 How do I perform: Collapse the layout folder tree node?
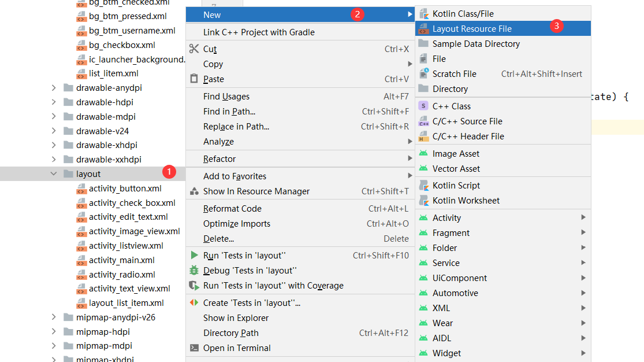point(54,174)
